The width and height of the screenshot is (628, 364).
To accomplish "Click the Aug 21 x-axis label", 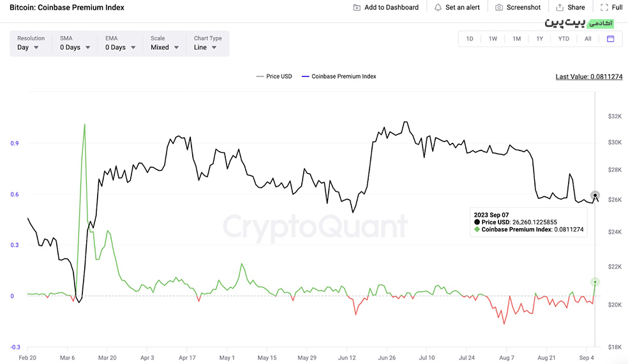I will click(547, 358).
